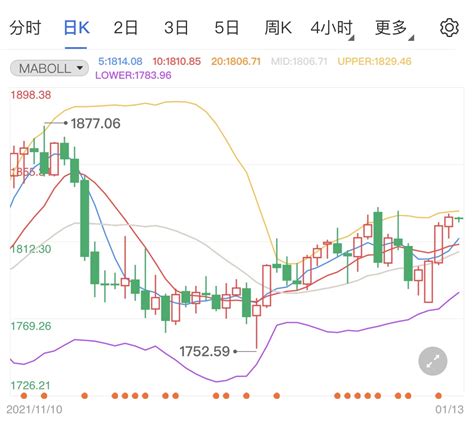This screenshot has width=474, height=422.
Task: Expand the 更多 options dropdown
Action: coord(394,29)
